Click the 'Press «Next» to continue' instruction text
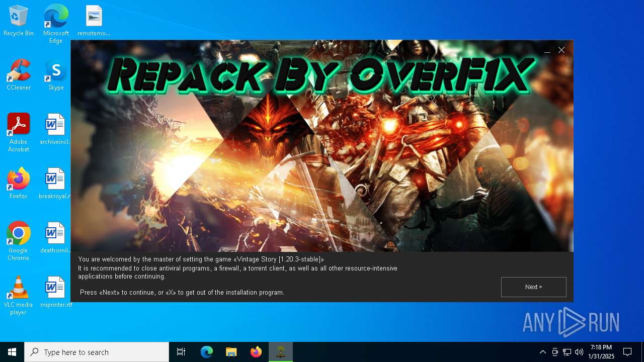644x362 pixels. (182, 293)
